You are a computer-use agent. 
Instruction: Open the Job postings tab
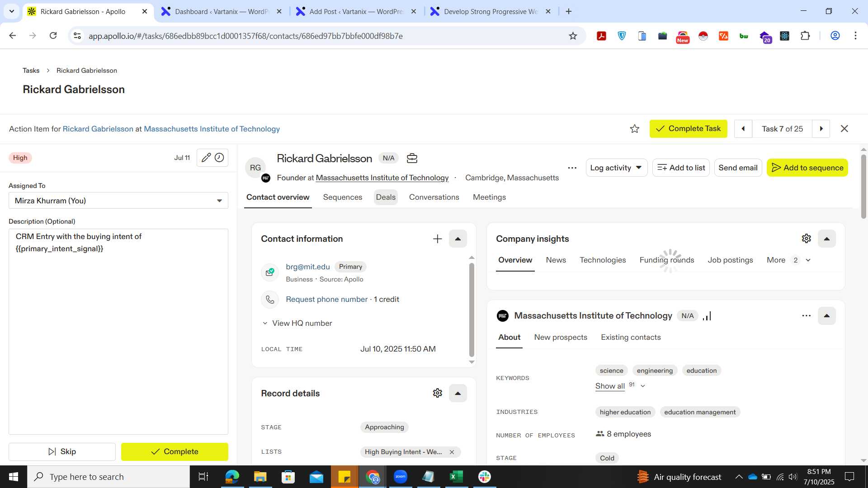coord(730,260)
